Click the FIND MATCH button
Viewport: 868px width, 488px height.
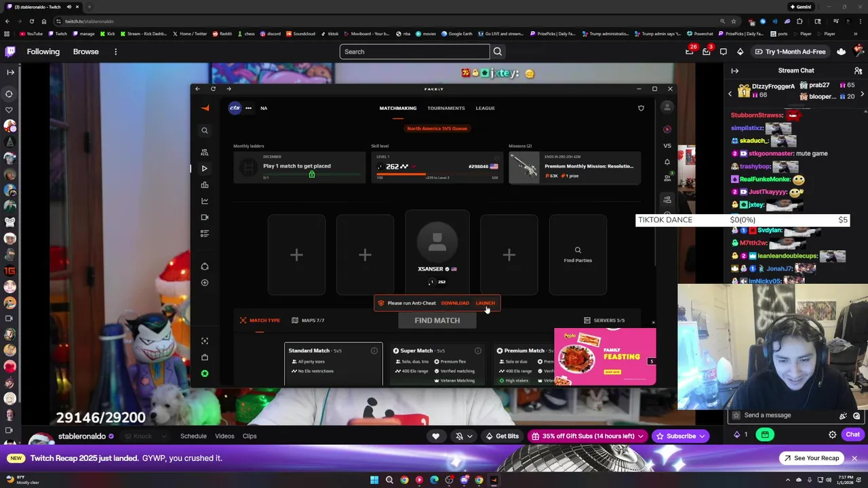(x=437, y=320)
